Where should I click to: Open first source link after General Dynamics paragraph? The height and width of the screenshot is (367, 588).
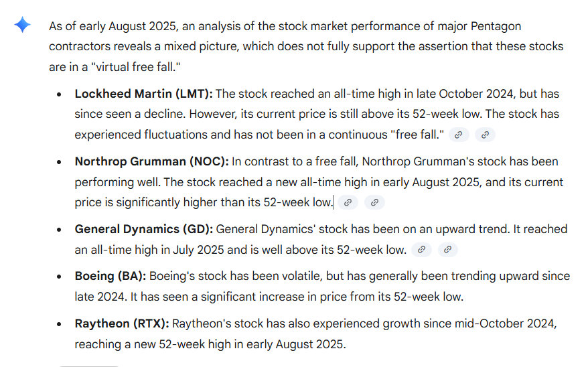pyautogui.click(x=421, y=250)
